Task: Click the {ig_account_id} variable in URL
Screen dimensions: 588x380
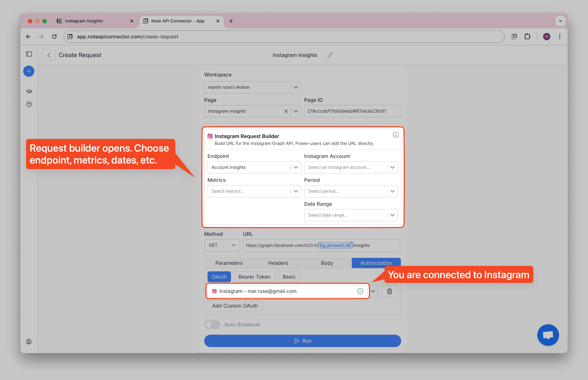Action: point(335,245)
